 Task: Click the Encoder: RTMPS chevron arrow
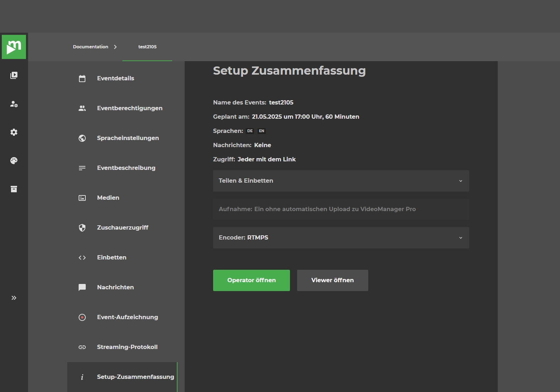461,238
